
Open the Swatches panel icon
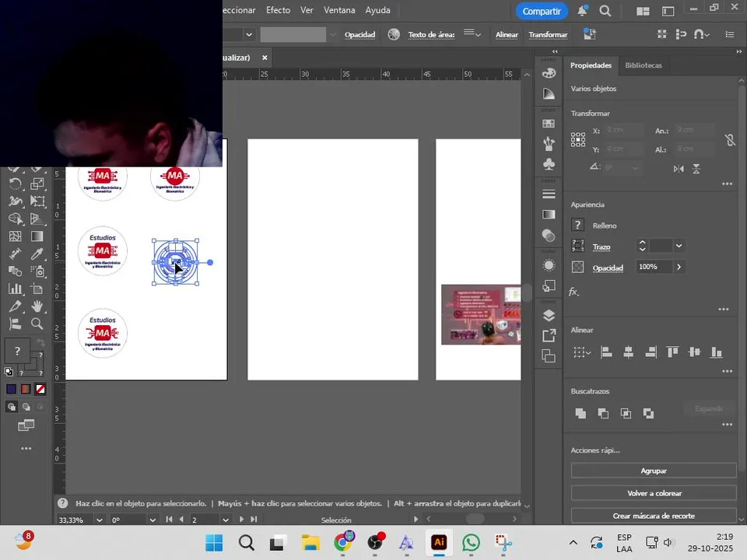pyautogui.click(x=549, y=124)
